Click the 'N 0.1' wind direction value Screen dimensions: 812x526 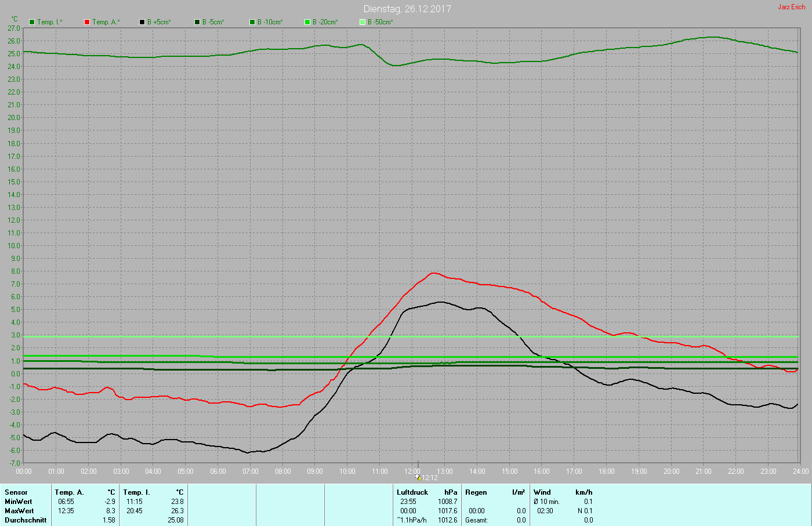[585, 511]
